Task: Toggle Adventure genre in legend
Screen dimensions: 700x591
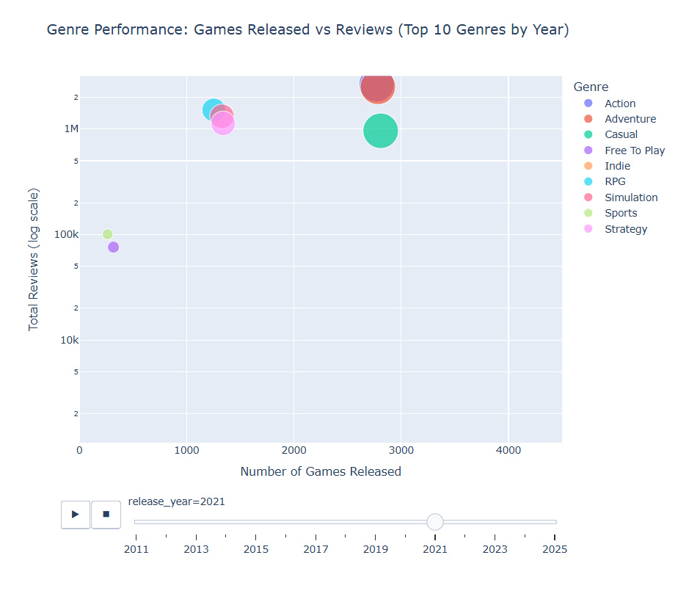Action: pos(630,119)
